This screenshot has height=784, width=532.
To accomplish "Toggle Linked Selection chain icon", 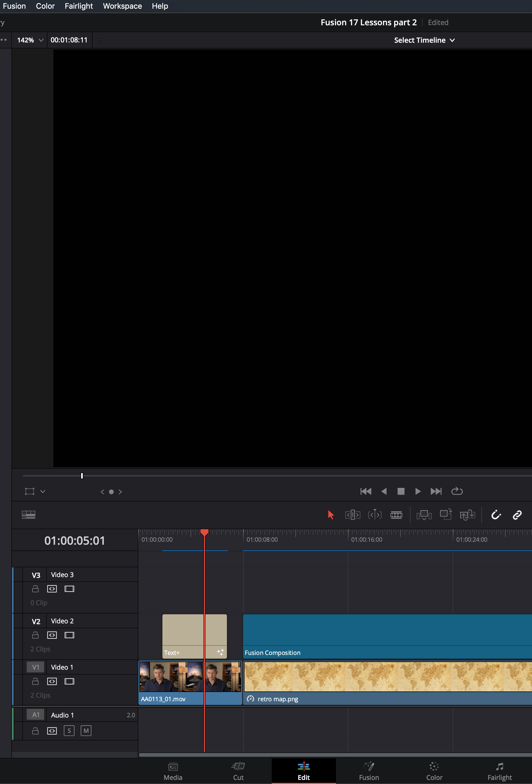I will 517,515.
